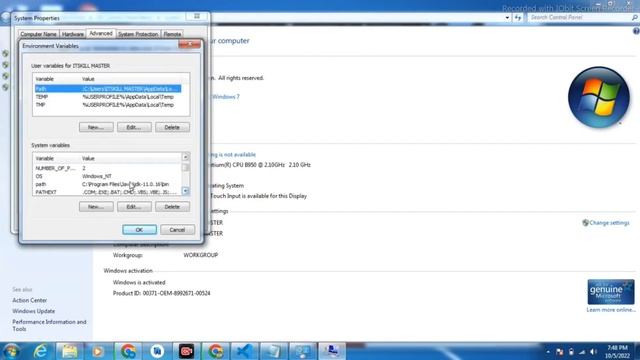This screenshot has width=640, height=360.
Task: Click Delete under User variables
Action: click(172, 127)
